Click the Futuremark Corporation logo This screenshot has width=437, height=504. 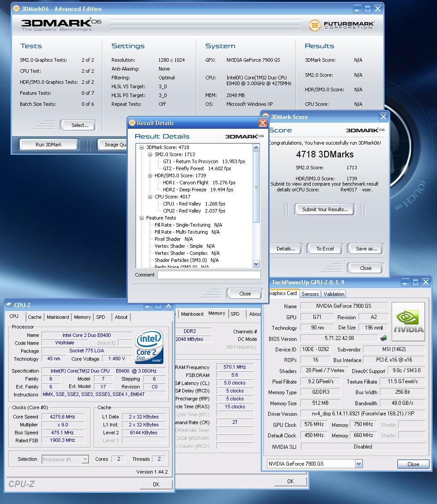341,25
